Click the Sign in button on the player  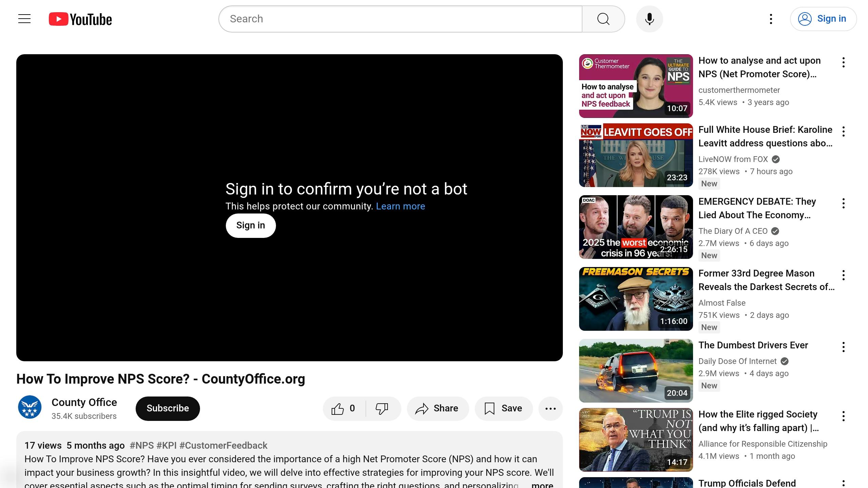pyautogui.click(x=251, y=225)
